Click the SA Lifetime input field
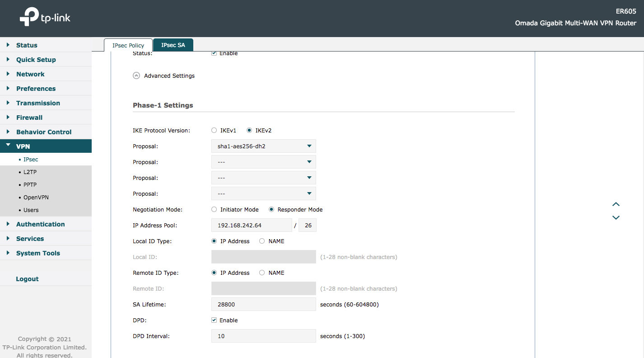The image size is (644, 358). (263, 304)
